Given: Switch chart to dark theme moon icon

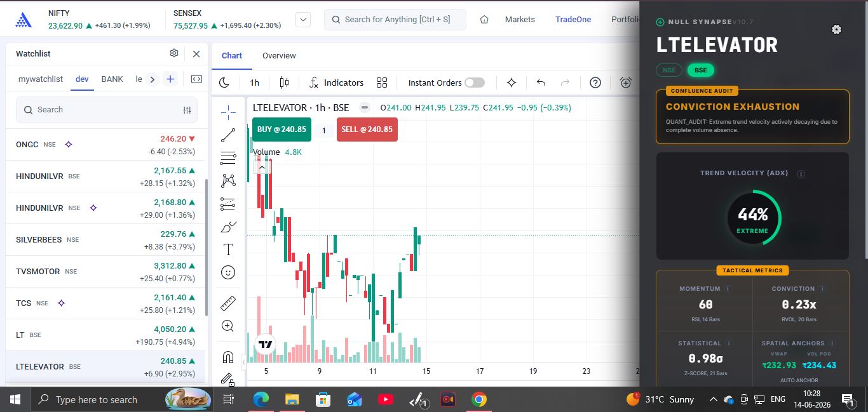Looking at the screenshot, I should pos(224,83).
